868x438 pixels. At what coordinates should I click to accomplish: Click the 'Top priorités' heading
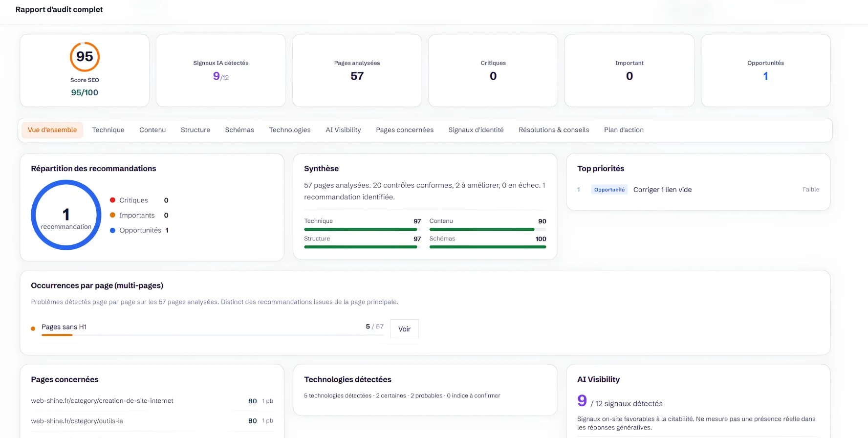point(601,169)
